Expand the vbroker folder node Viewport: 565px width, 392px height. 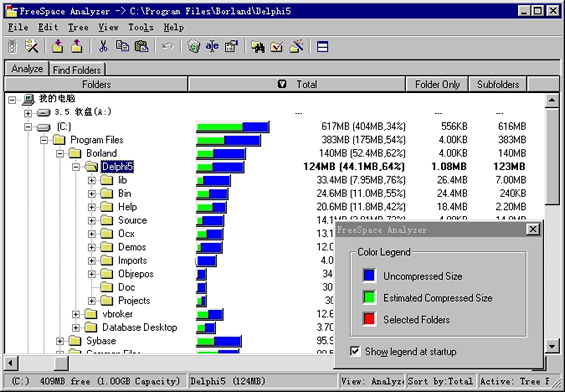tap(76, 314)
